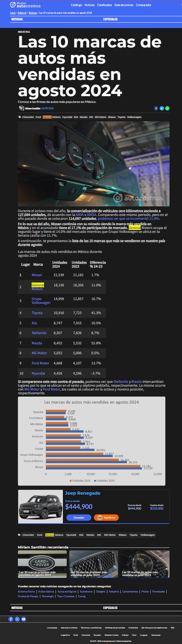
Task: Open the Jeep Renegade car image
Action: 41,507
